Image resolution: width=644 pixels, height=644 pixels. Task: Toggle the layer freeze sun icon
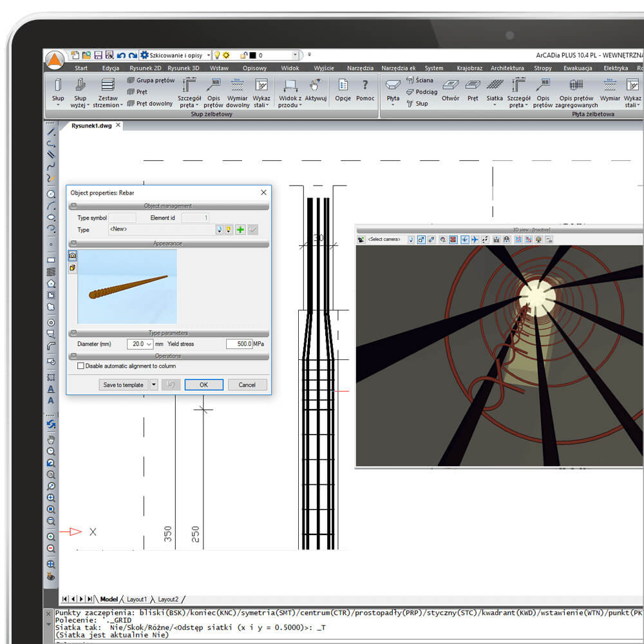(226, 55)
